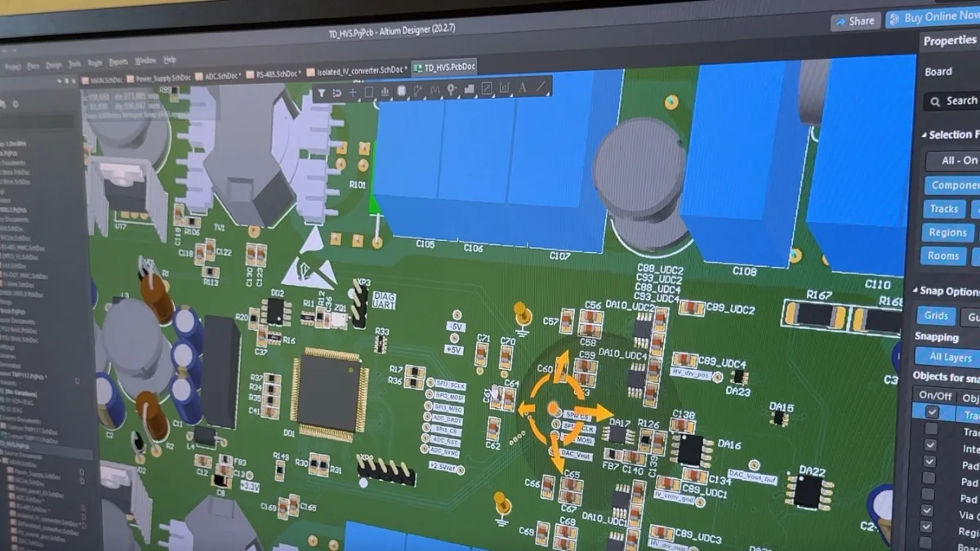Image resolution: width=980 pixels, height=551 pixels.
Task: Collapse the Selection Filter section
Action: coord(923,135)
